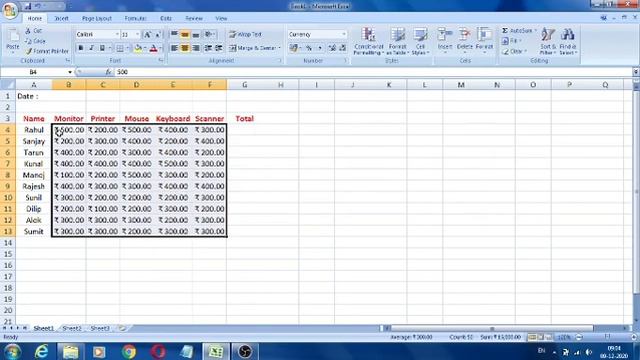
Task: Open the font name dropdown showing Calibri
Action: [x=117, y=35]
